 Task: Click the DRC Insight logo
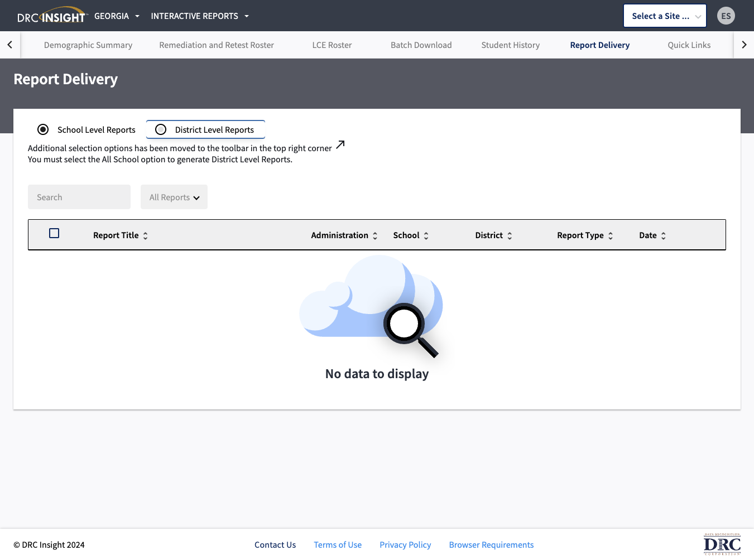tap(52, 16)
